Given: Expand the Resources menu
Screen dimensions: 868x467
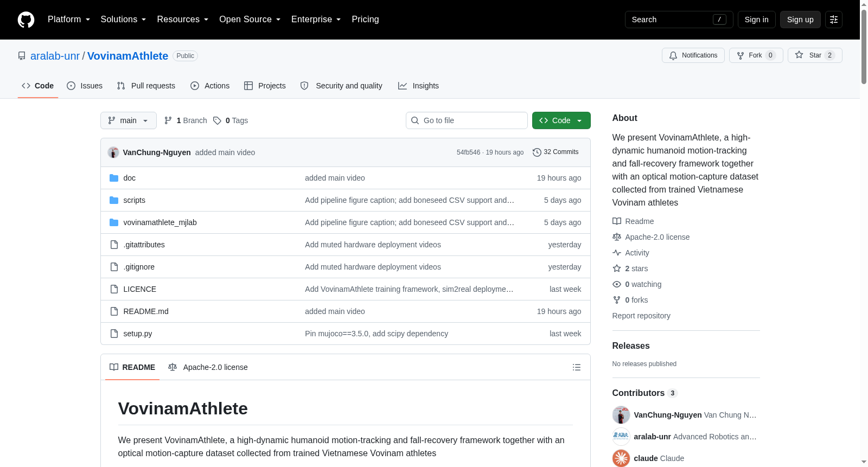Looking at the screenshot, I should [x=182, y=20].
